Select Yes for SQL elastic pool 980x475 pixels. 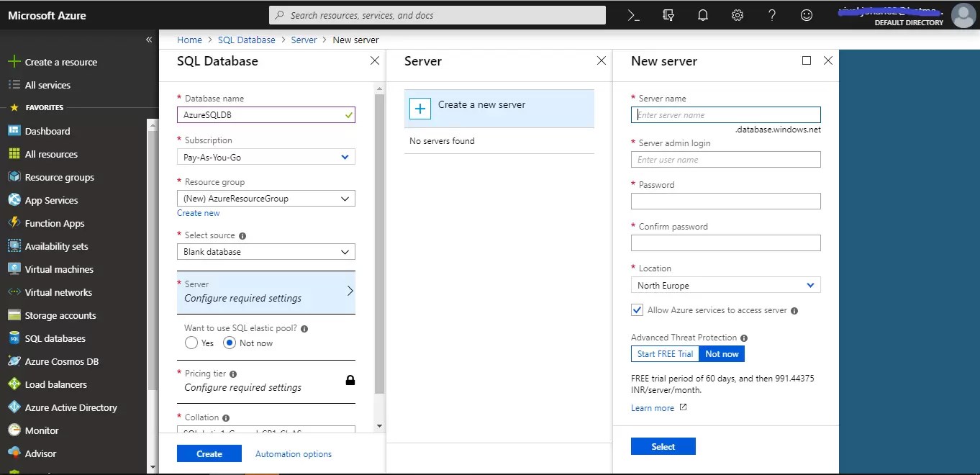[191, 343]
